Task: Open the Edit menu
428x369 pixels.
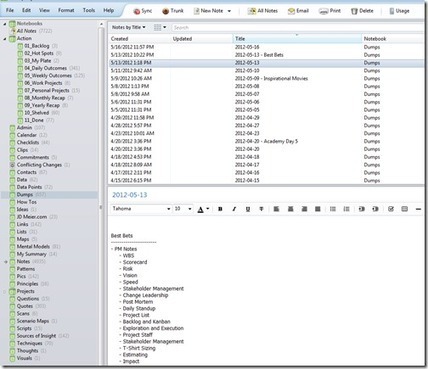Action: click(26, 10)
